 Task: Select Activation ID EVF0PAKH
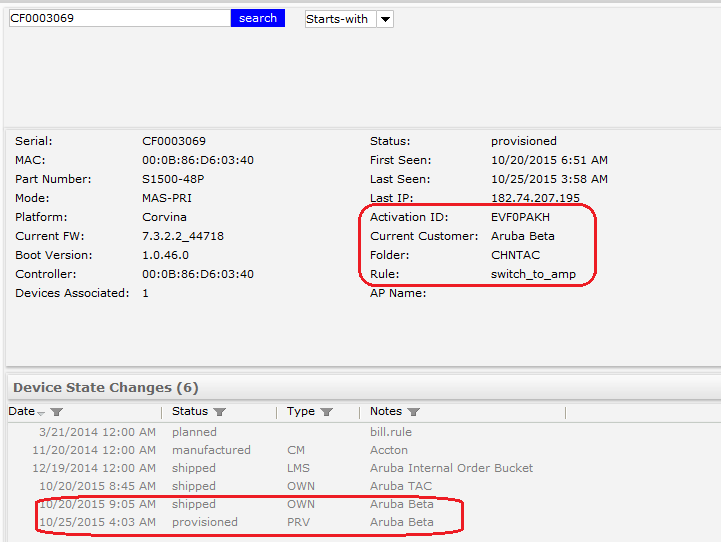click(x=520, y=217)
